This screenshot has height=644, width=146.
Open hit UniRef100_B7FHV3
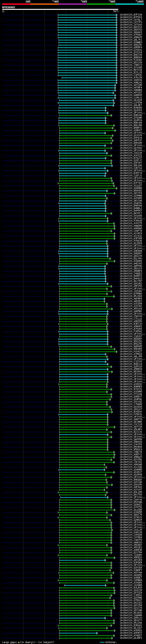131,17
